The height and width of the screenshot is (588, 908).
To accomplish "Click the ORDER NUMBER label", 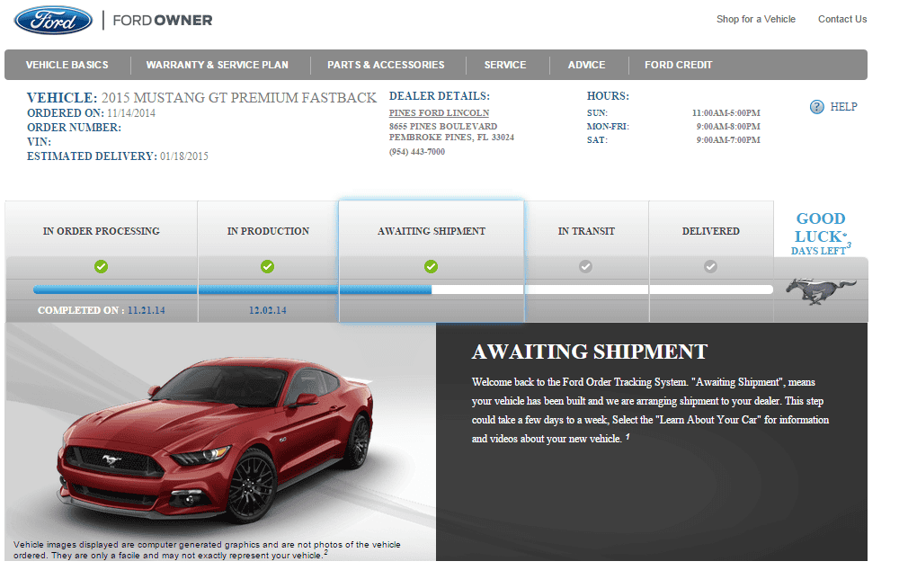I will coord(74,128).
